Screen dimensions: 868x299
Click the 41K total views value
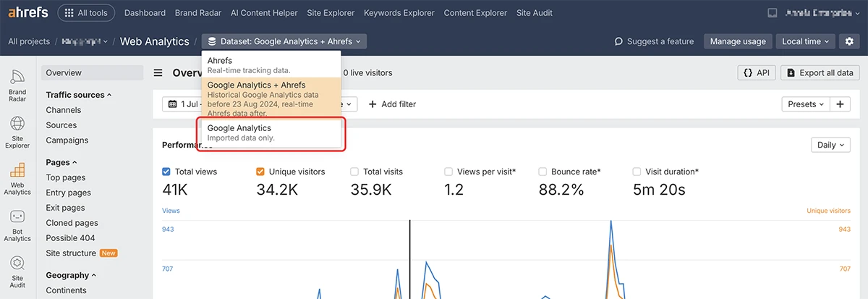[176, 190]
